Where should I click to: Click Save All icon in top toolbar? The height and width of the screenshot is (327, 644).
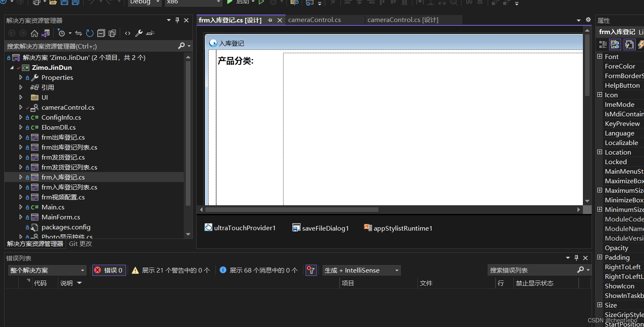75,2
